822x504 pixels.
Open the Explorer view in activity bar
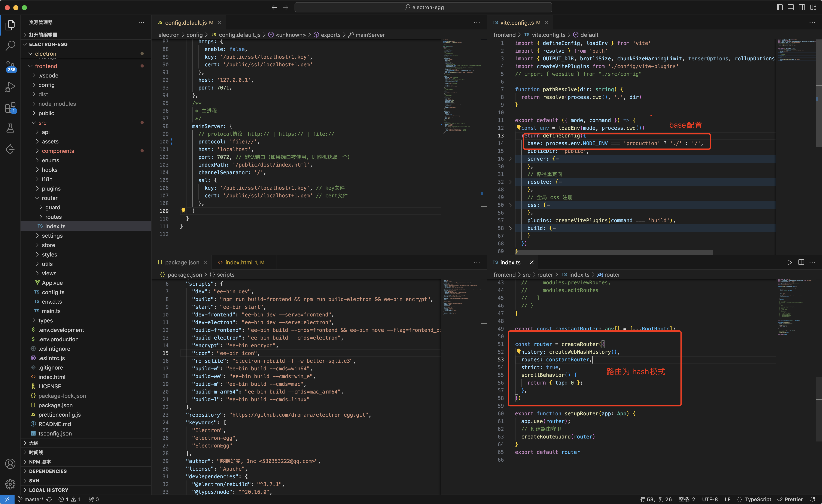[x=10, y=25]
